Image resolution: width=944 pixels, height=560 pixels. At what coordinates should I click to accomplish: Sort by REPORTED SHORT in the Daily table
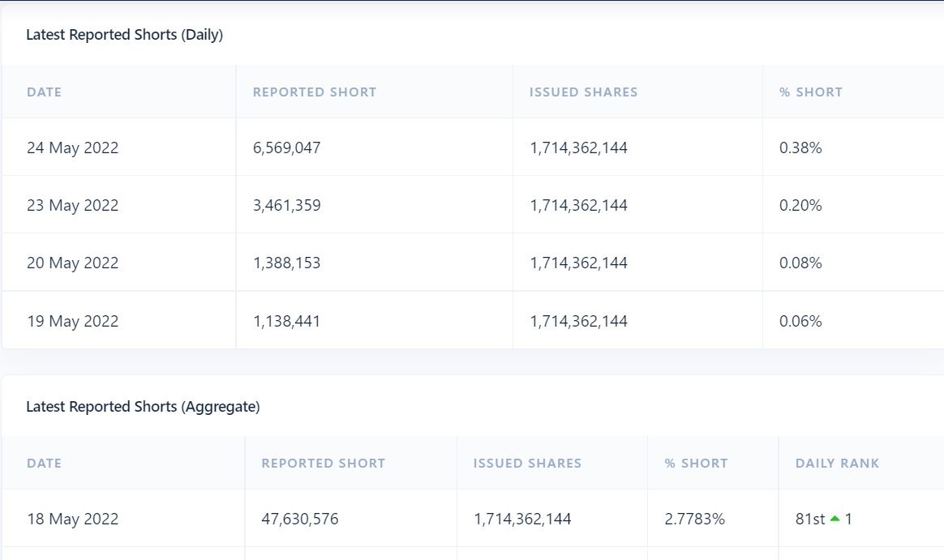(x=315, y=92)
